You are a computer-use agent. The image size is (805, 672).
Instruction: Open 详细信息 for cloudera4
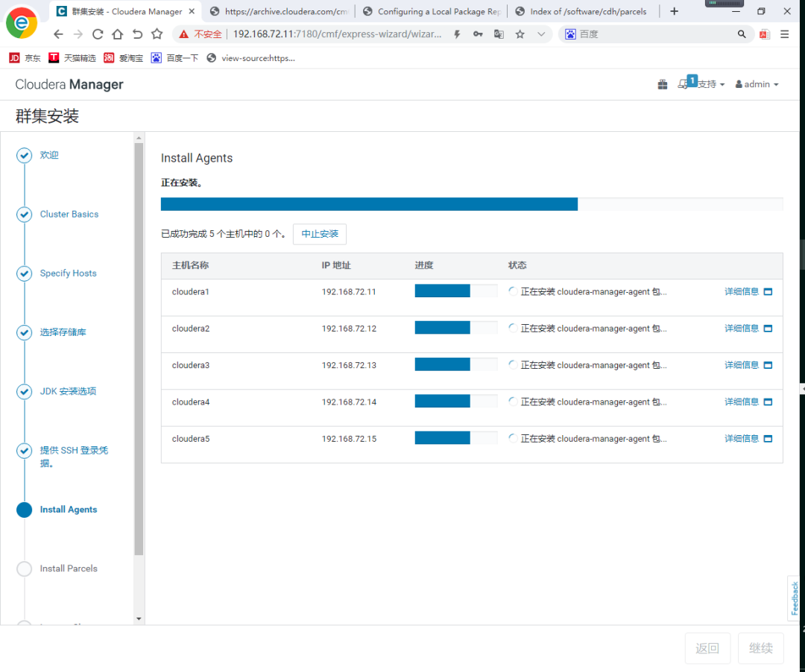(x=742, y=402)
